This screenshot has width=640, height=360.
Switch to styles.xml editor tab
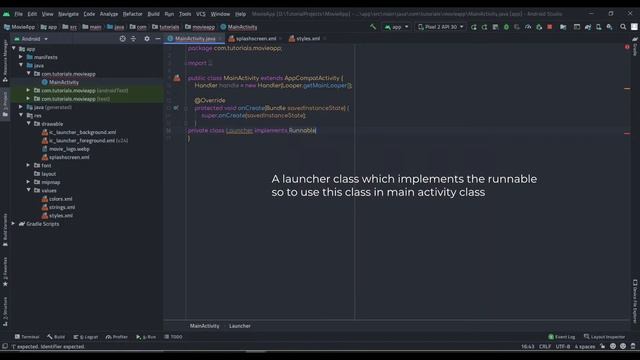coord(308,38)
